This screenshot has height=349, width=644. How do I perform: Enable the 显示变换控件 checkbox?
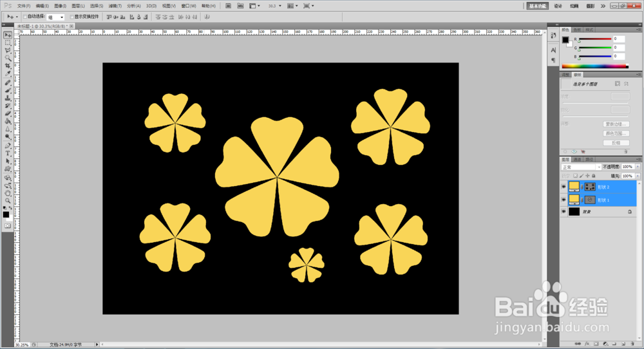[x=72, y=17]
